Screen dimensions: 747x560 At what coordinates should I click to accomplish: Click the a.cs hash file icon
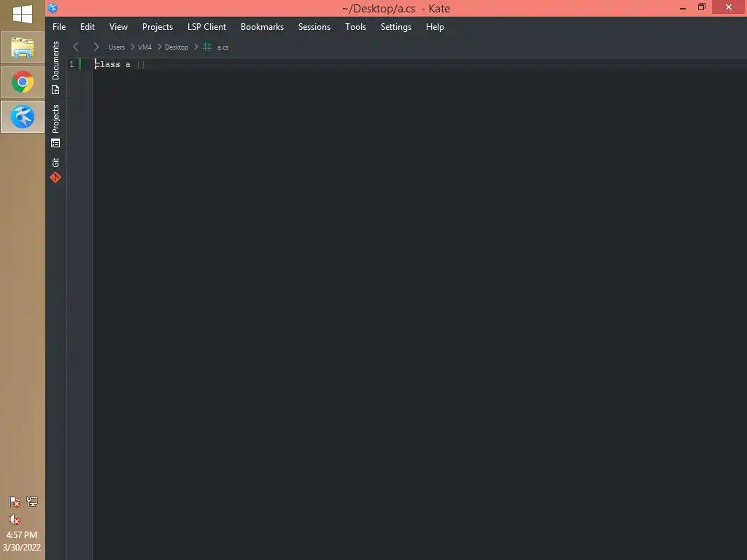207,47
